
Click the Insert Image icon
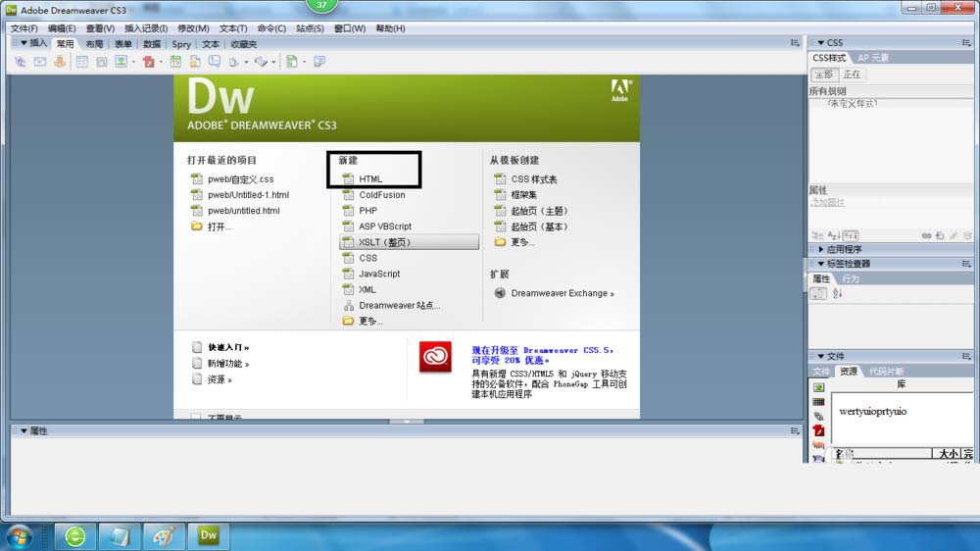[121, 62]
